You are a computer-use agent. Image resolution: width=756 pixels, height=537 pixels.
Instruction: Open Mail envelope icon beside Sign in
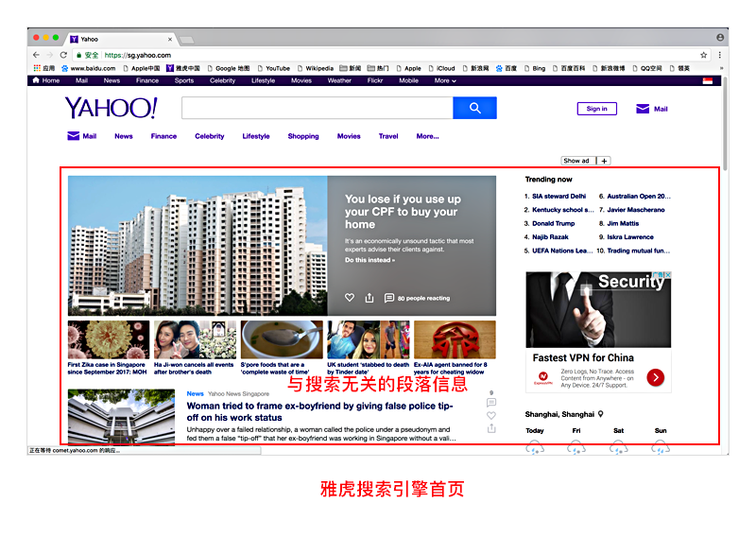click(643, 109)
